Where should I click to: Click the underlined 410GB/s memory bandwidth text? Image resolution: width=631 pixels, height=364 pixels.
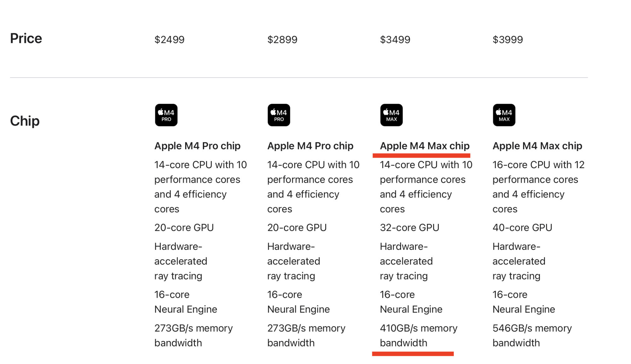pos(418,335)
